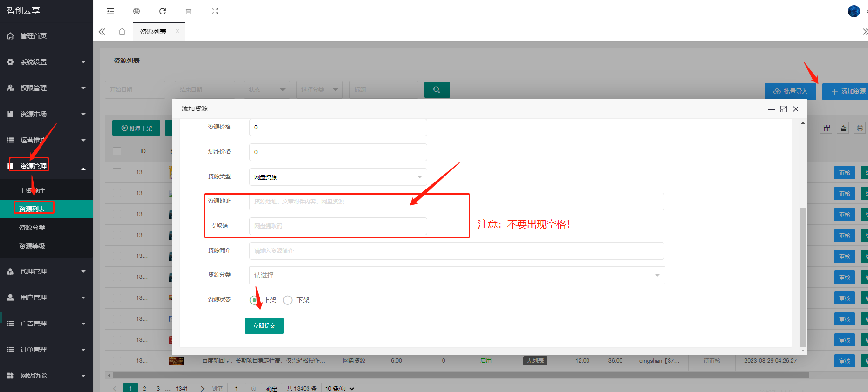Collapse 资源管理 menu

46,166
